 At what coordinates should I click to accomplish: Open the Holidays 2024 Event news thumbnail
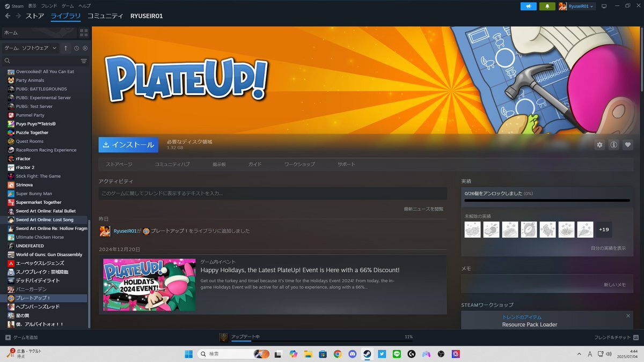click(x=149, y=284)
